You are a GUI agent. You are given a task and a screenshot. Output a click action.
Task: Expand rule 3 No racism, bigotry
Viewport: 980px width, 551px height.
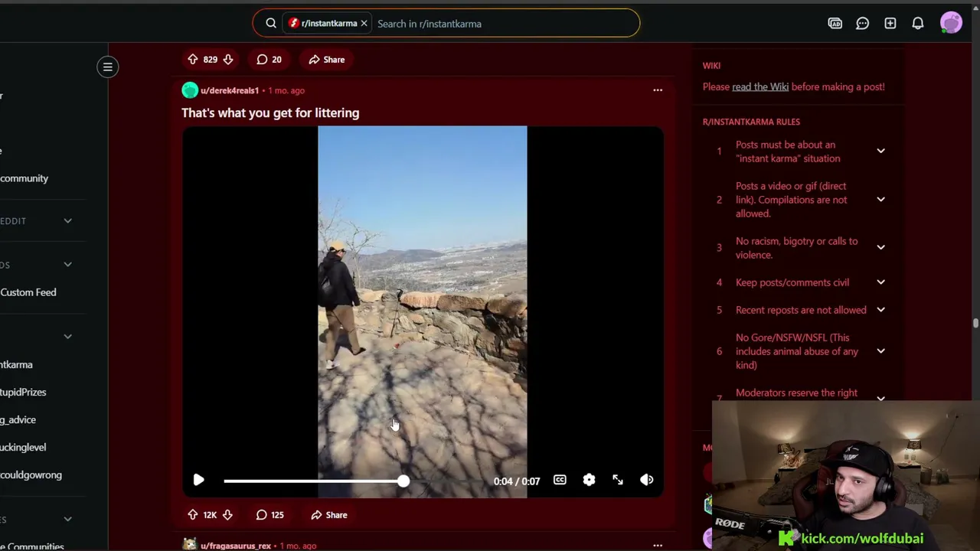point(880,248)
